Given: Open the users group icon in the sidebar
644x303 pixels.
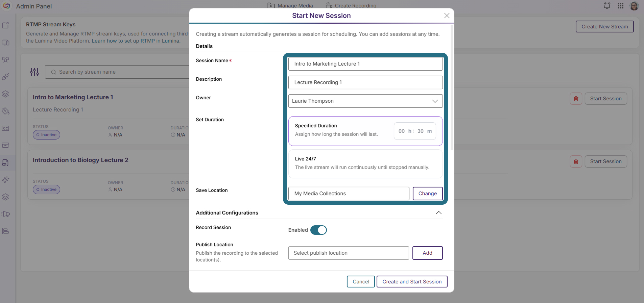Looking at the screenshot, I should [x=6, y=60].
